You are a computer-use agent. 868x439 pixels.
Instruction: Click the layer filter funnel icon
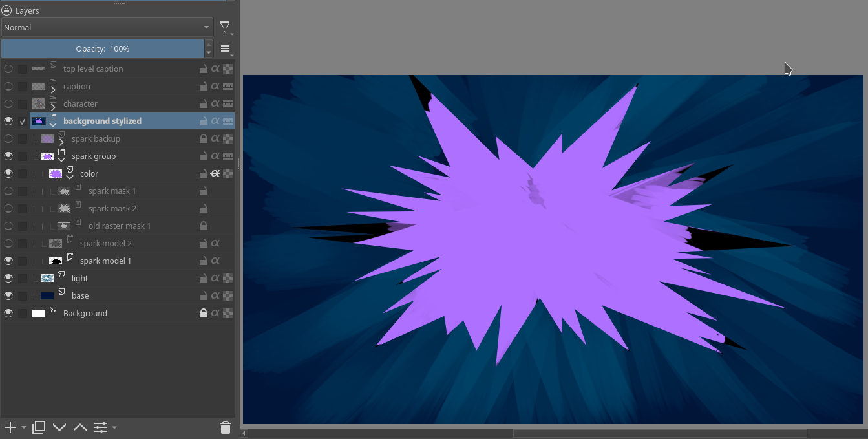[x=224, y=27]
